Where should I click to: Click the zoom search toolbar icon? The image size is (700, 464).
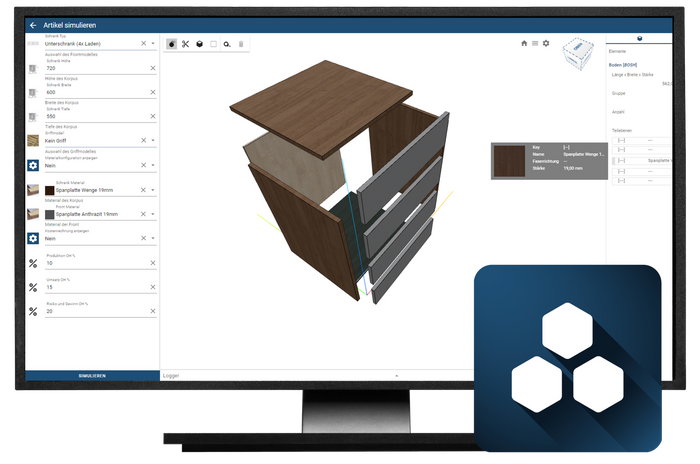(x=227, y=44)
